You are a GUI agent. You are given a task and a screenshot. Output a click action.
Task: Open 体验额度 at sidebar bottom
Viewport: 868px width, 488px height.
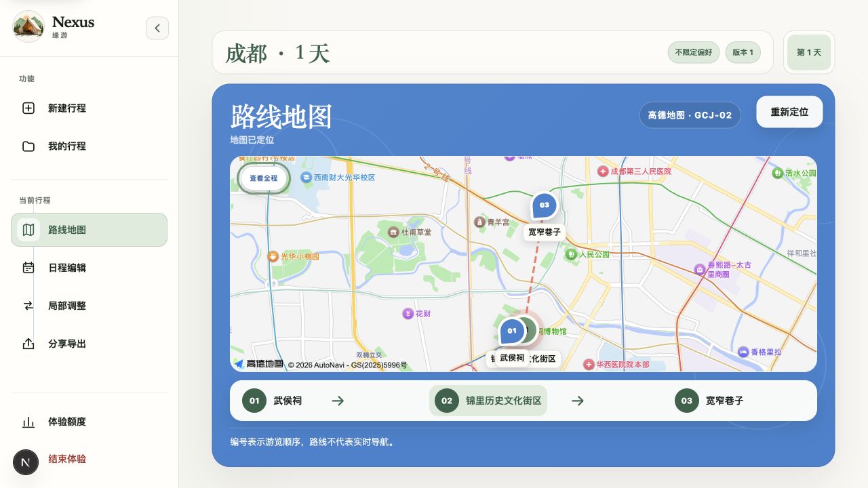pos(89,422)
